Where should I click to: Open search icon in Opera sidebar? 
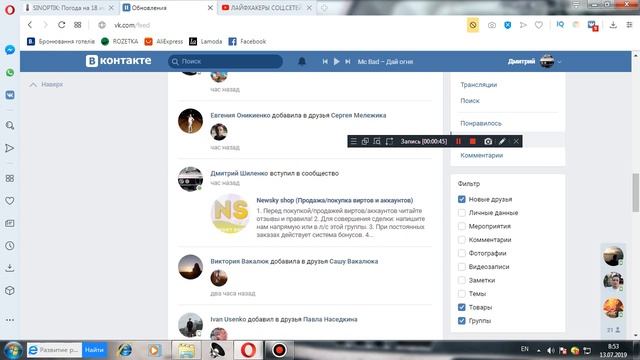click(10, 125)
